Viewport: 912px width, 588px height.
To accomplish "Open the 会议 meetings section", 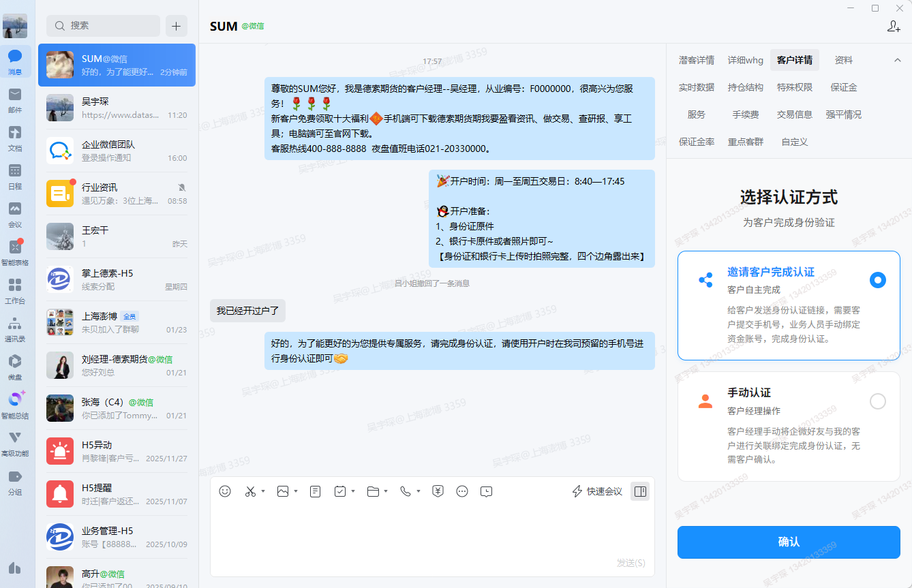I will [15, 215].
